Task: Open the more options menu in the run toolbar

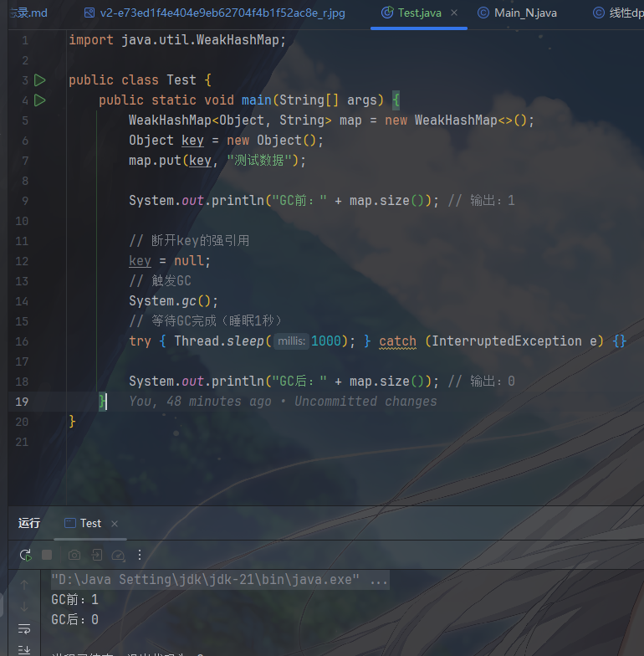Action: [140, 555]
